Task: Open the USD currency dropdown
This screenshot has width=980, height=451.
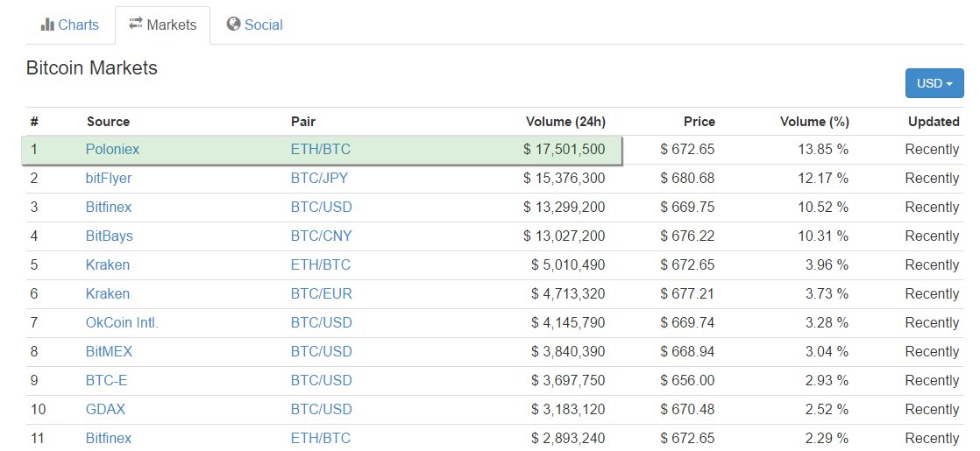Action: point(934,83)
